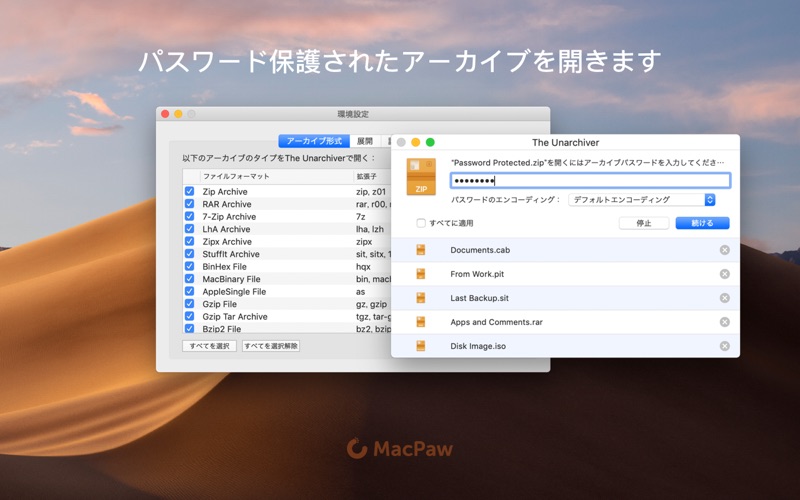Click the file icon beside Apps and Comments.rar
The image size is (800, 500).
tap(420, 322)
